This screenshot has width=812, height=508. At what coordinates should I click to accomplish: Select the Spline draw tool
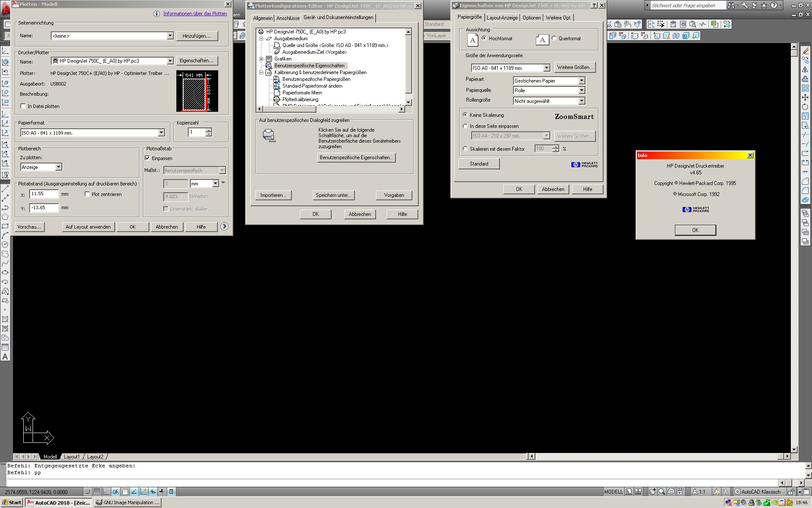click(5, 263)
